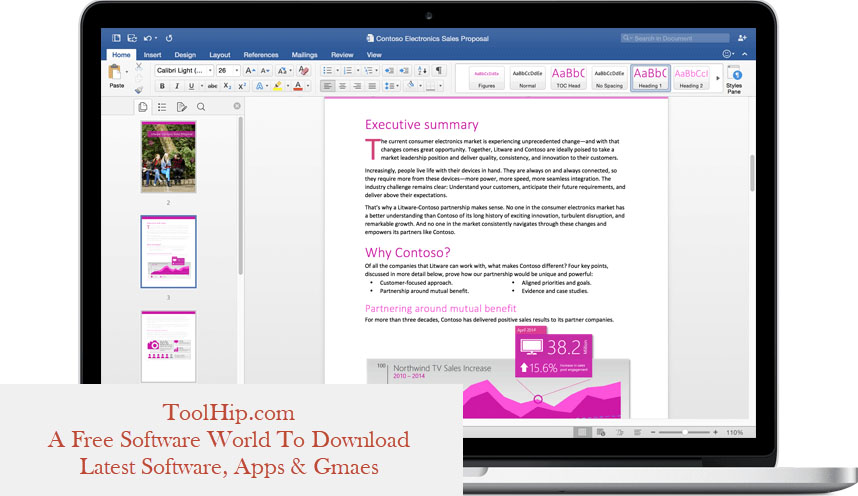
Task: Click the Undo arrow in title bar
Action: click(148, 38)
